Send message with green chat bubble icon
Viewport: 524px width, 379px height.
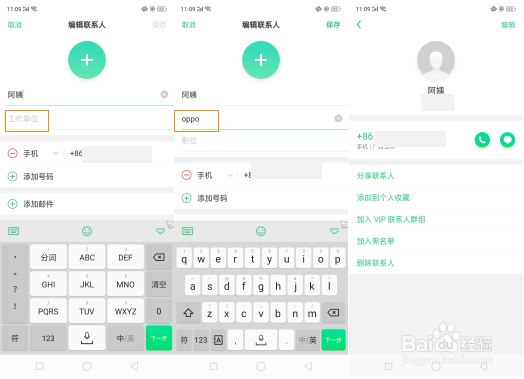507,140
